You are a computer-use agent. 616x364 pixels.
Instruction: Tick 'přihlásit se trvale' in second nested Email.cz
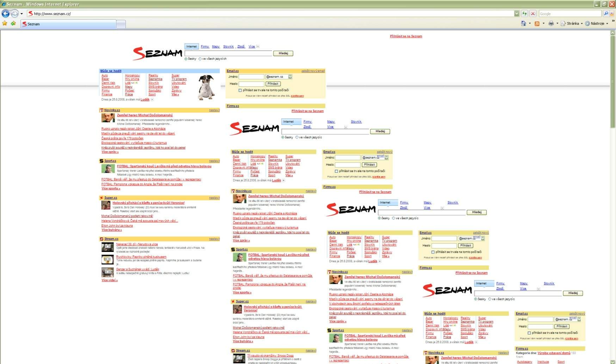(x=336, y=171)
